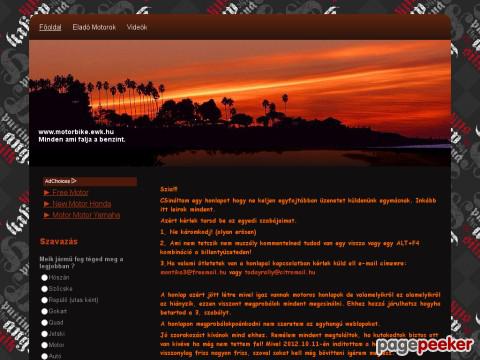480x360 pixels.
Task: Choose the Quad poll option
Action: pyautogui.click(x=44, y=323)
